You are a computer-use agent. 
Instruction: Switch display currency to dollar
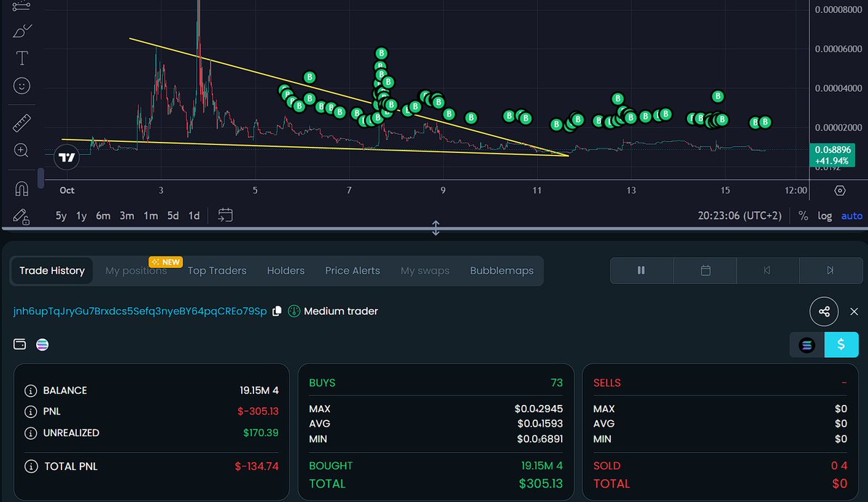tap(840, 345)
